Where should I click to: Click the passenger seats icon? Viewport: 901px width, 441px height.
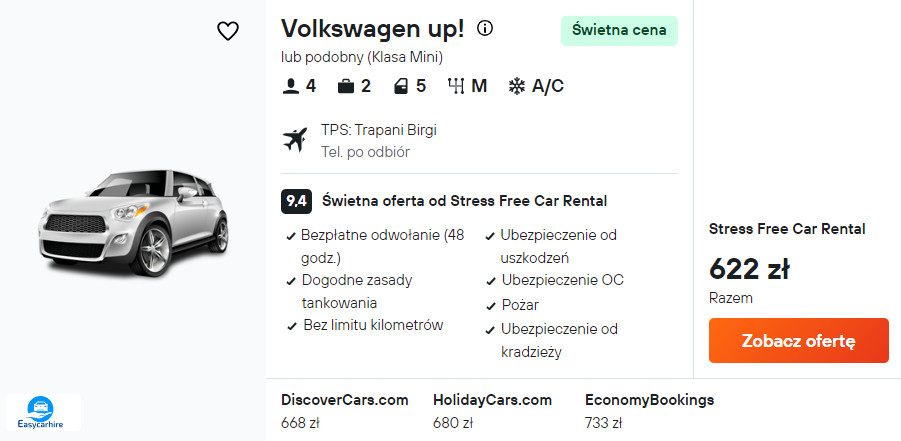(291, 86)
